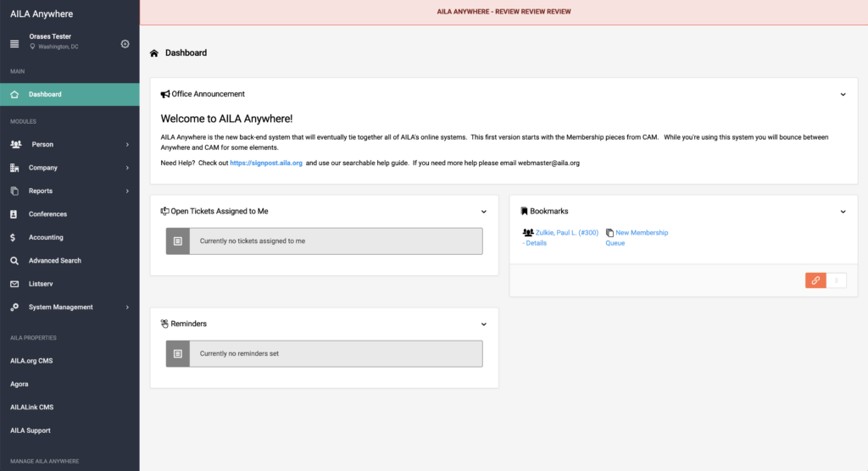Click the AILA Anywhere sidebar title
The image size is (868, 471).
coord(42,14)
